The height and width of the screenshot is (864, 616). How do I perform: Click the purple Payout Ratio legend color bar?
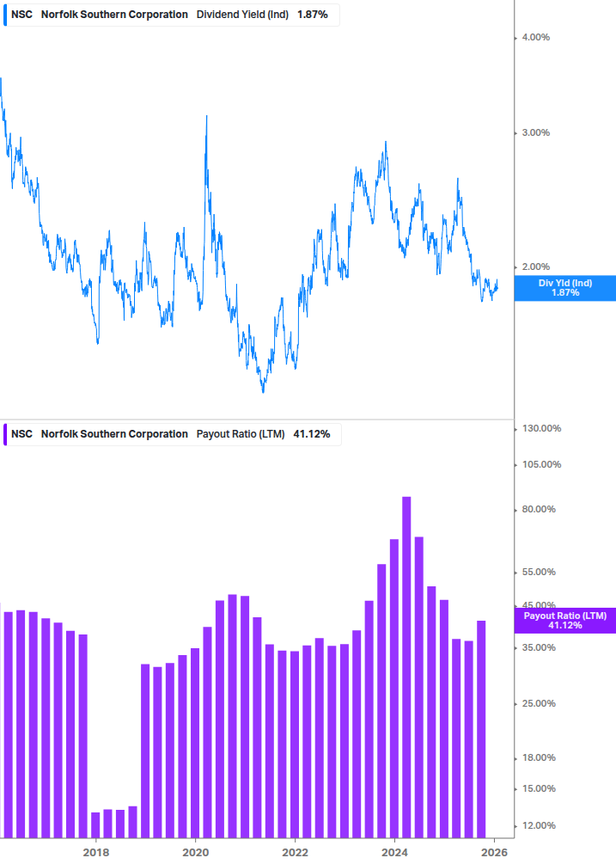coord(5,433)
